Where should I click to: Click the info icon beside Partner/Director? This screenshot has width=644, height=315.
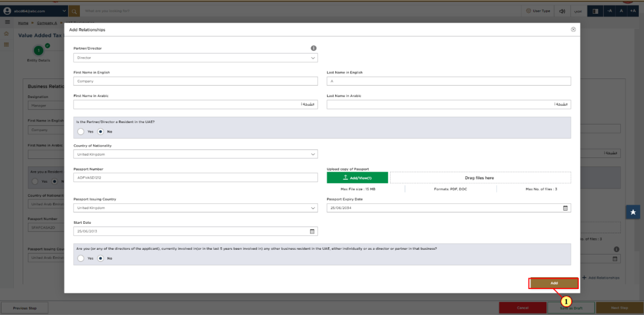click(313, 48)
